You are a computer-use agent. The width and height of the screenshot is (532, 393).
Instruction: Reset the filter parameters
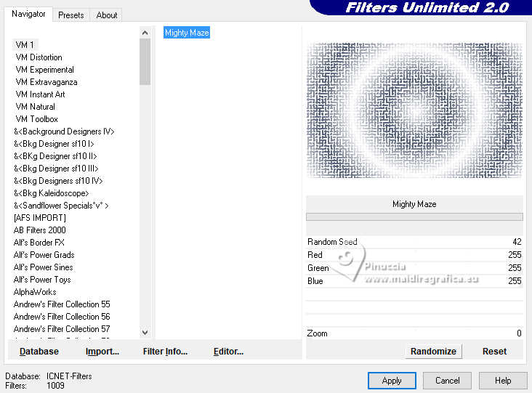(494, 352)
